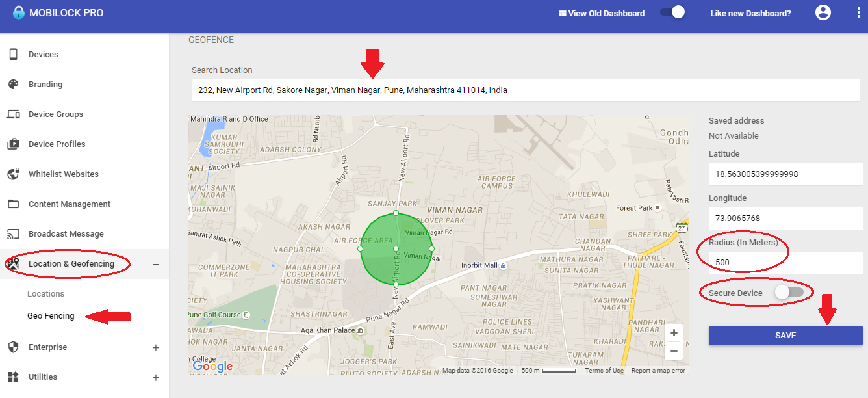Collapse the Location & Geofencing section
Image resolution: width=868 pixels, height=398 pixels.
pos(156,264)
